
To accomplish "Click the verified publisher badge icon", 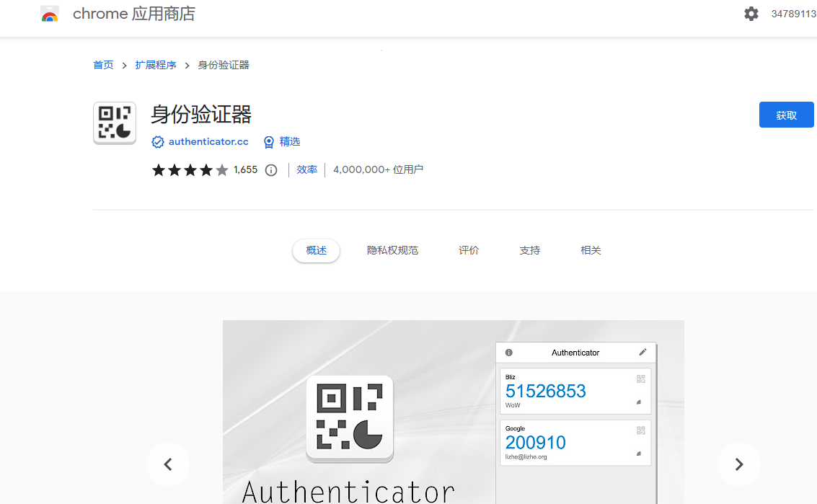I will coord(157,142).
